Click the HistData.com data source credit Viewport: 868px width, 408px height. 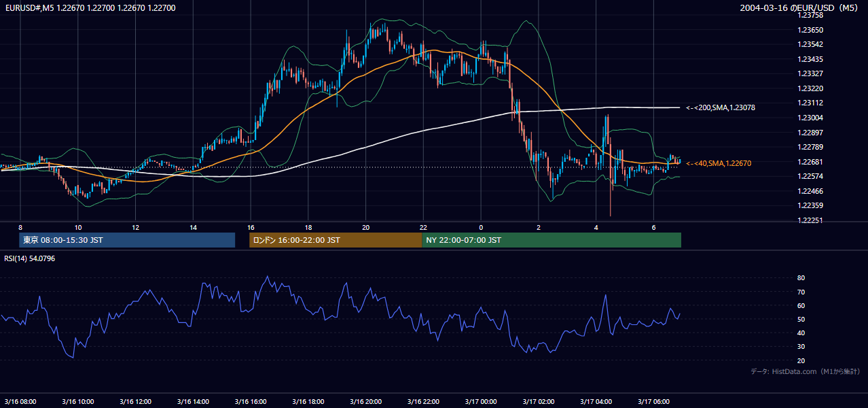click(806, 371)
